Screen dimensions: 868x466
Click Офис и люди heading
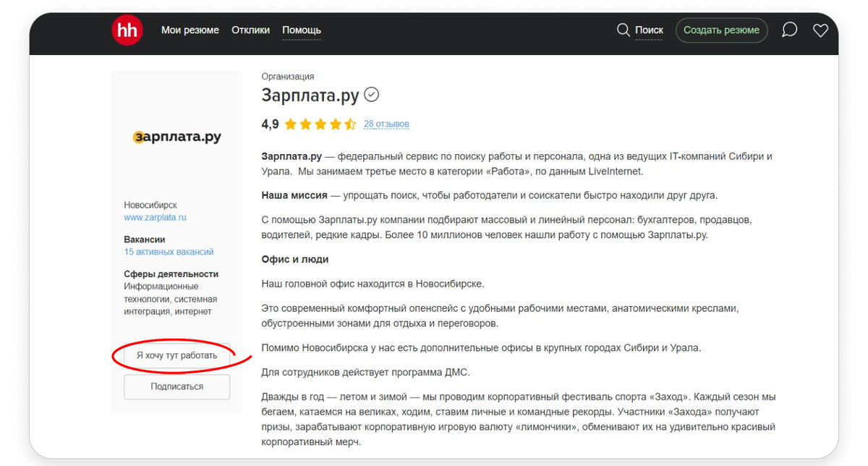[x=295, y=259]
